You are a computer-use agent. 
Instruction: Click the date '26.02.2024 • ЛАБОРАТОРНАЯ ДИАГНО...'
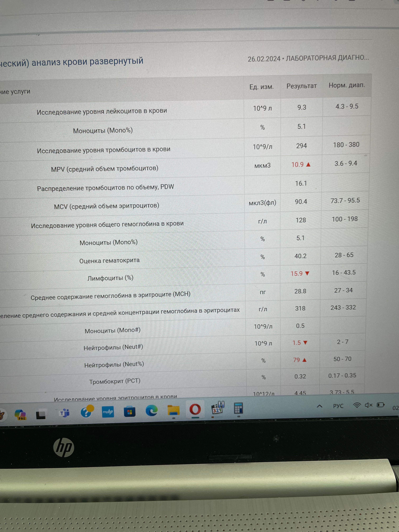pyautogui.click(x=308, y=58)
